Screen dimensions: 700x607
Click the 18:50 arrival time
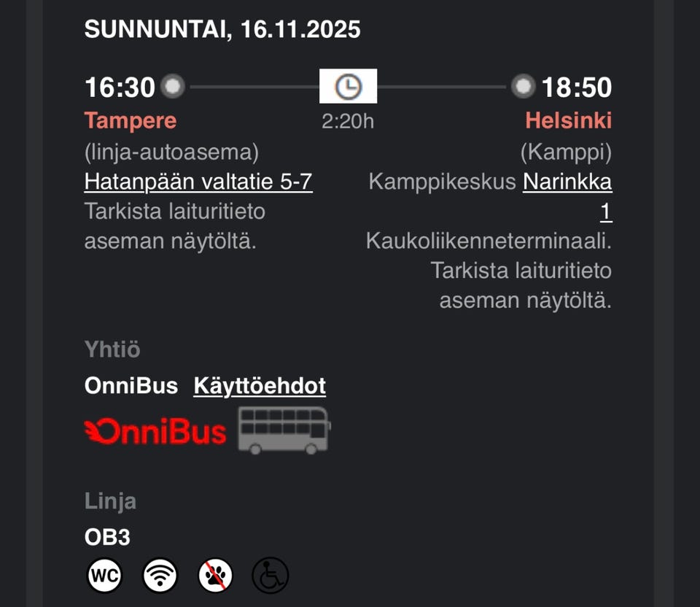pos(578,87)
